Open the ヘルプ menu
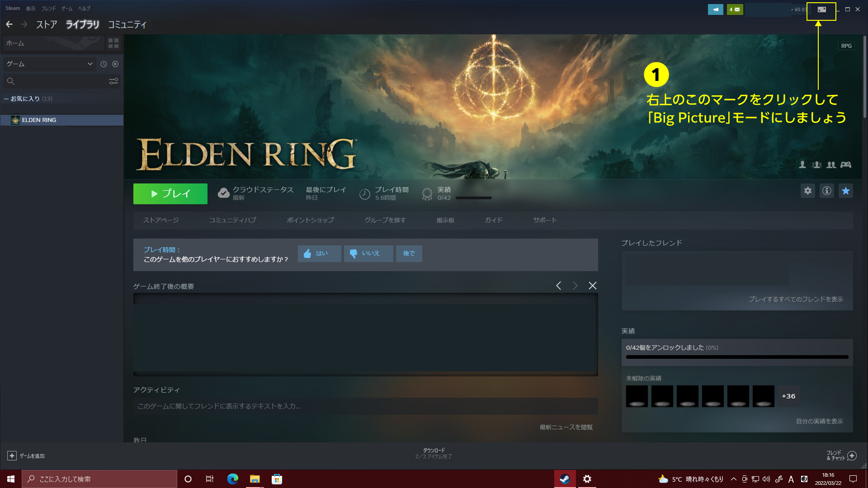This screenshot has height=488, width=868. click(x=84, y=9)
